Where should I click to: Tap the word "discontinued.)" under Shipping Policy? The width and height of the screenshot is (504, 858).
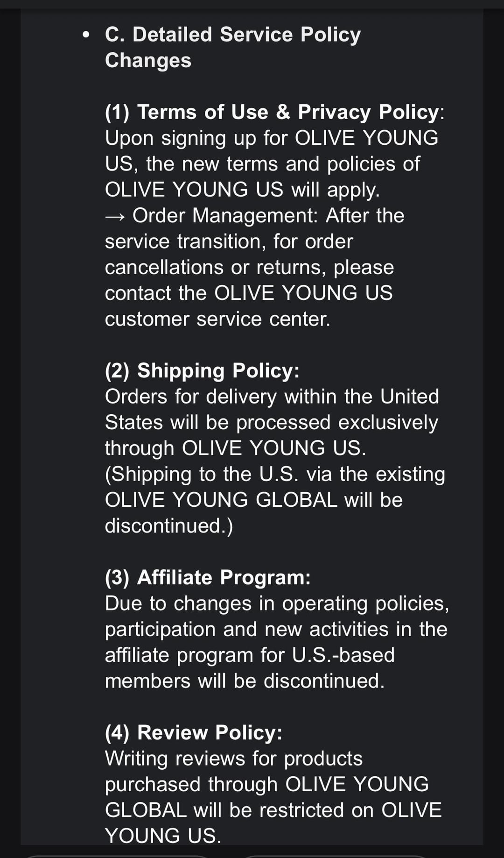[168, 526]
